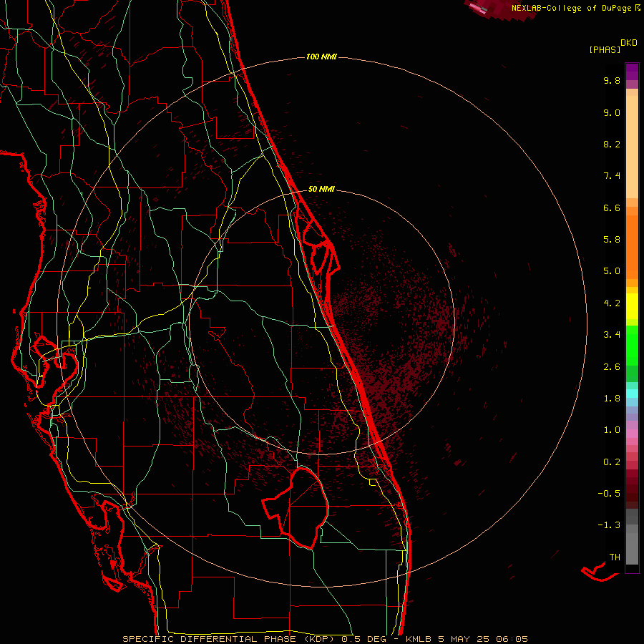
Task: Click the "100 NMI" range ring label
Action: (x=321, y=57)
